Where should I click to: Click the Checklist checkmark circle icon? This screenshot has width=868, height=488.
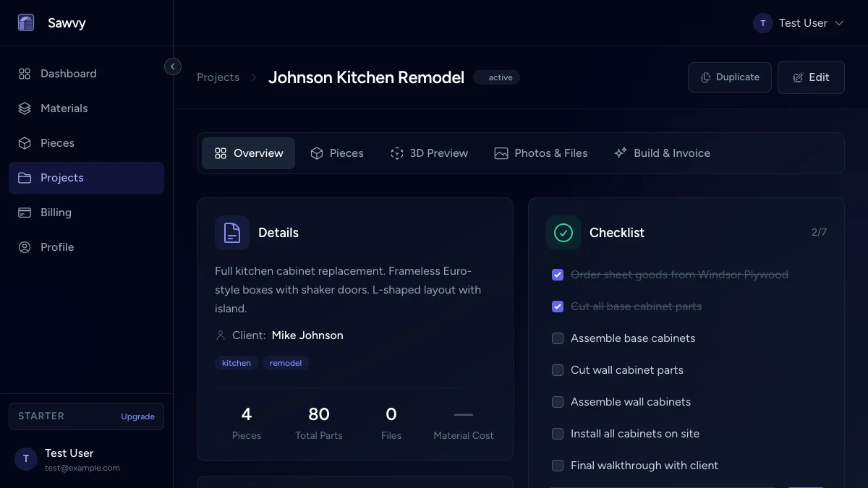(x=563, y=233)
